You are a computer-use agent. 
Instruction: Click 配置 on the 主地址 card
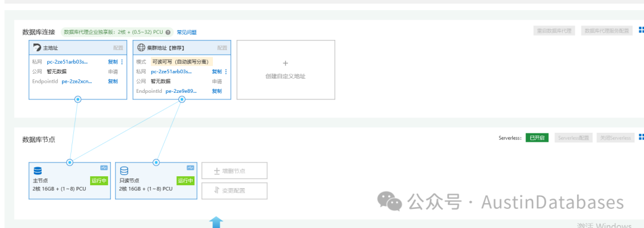118,48
